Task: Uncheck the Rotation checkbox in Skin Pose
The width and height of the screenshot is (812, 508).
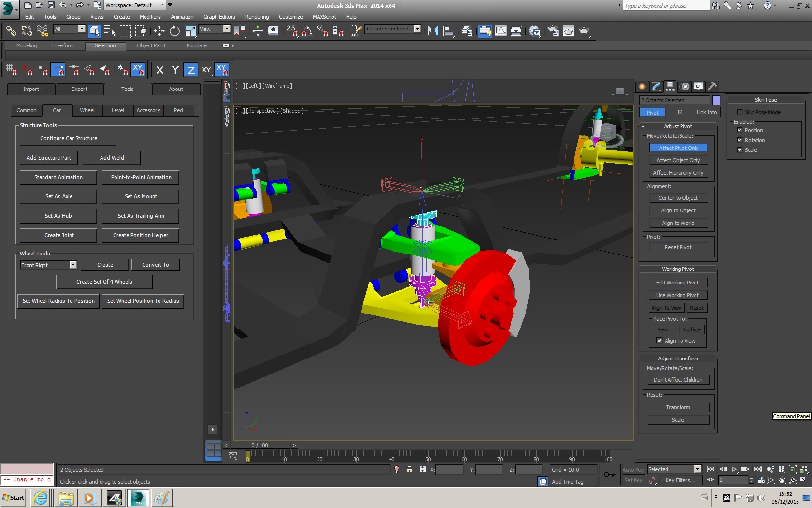Action: [x=739, y=140]
